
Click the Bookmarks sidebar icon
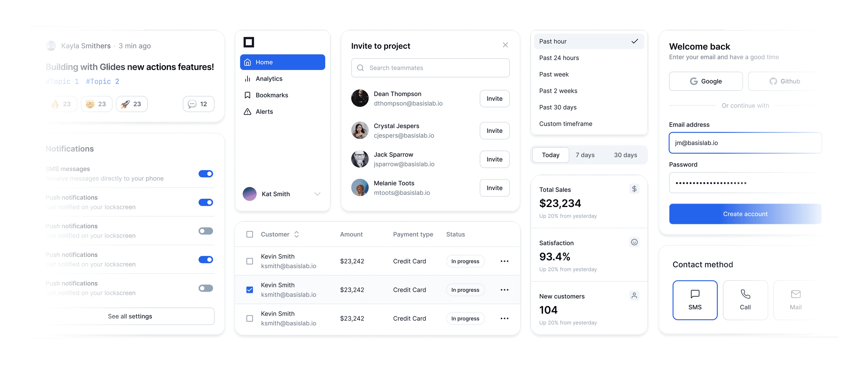tap(247, 95)
